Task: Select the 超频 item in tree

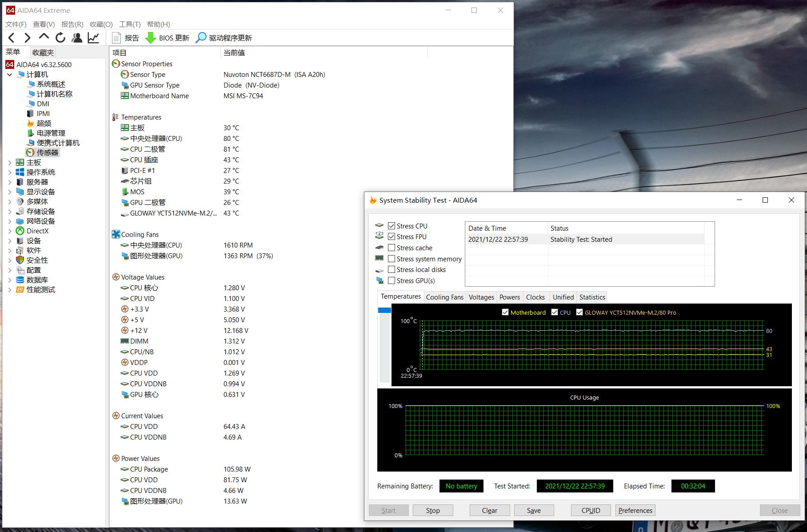Action: click(44, 123)
